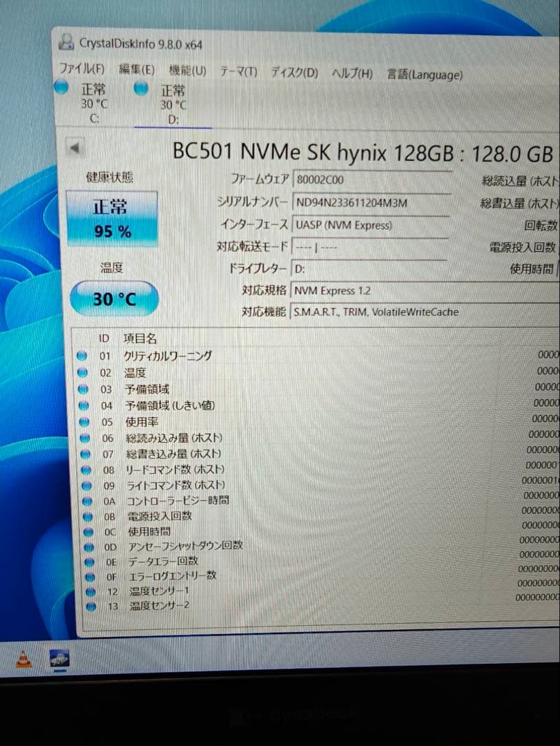Click the transfer mode field
This screenshot has height=746, width=560.
point(369,247)
